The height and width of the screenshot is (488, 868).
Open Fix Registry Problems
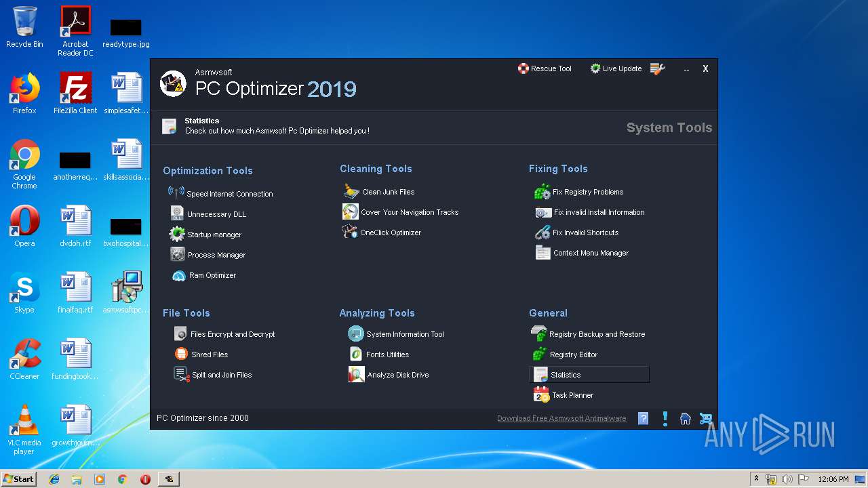pos(579,192)
